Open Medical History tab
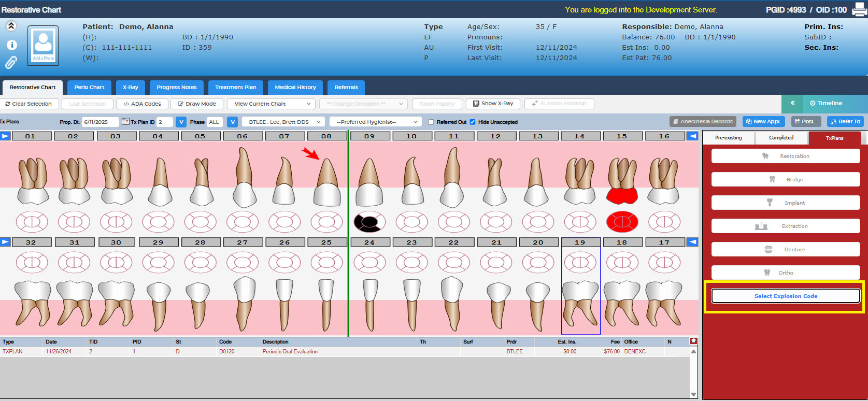This screenshot has width=868, height=401. coord(295,87)
